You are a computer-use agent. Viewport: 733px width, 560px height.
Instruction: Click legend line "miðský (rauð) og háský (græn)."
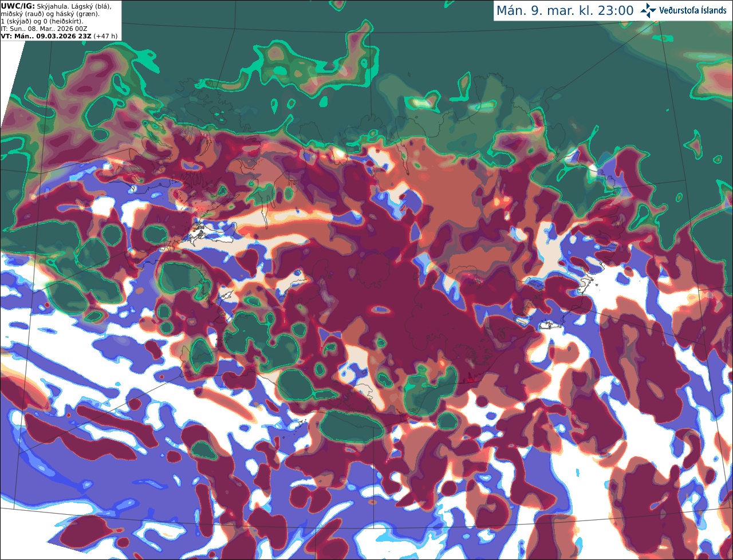point(50,13)
